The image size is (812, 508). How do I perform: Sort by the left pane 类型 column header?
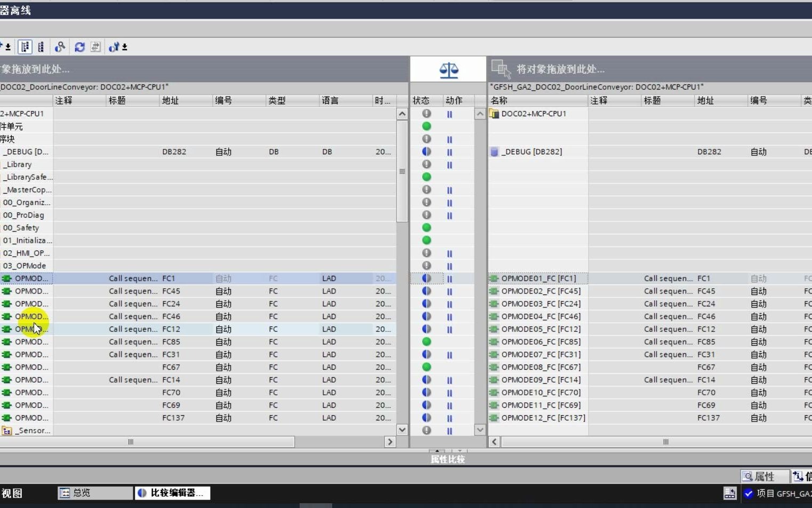(293, 100)
